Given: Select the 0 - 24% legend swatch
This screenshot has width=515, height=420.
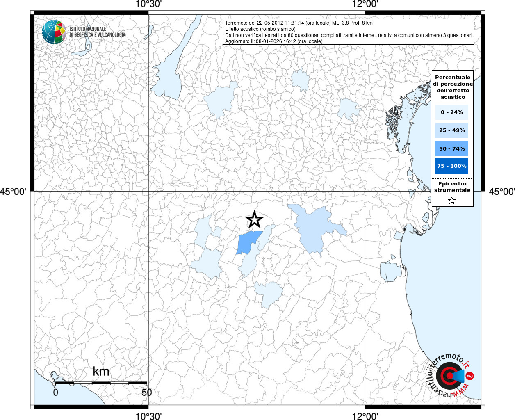Looking at the screenshot, I should 452,112.
